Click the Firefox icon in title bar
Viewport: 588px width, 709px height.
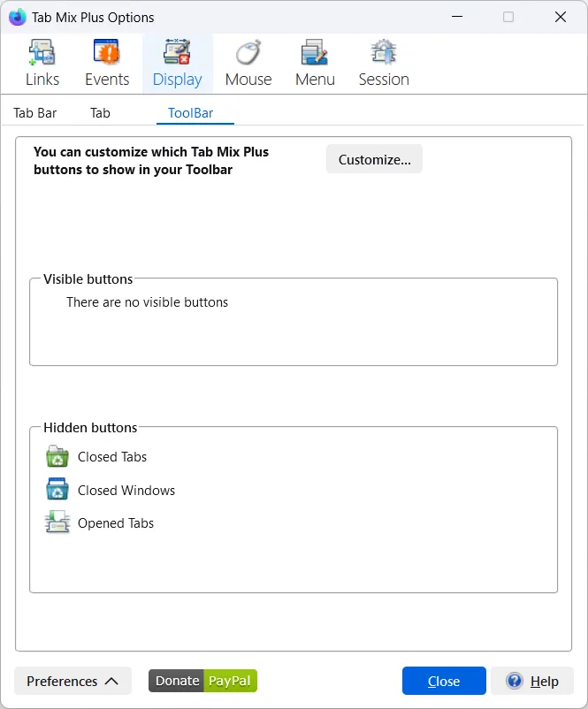coord(17,17)
